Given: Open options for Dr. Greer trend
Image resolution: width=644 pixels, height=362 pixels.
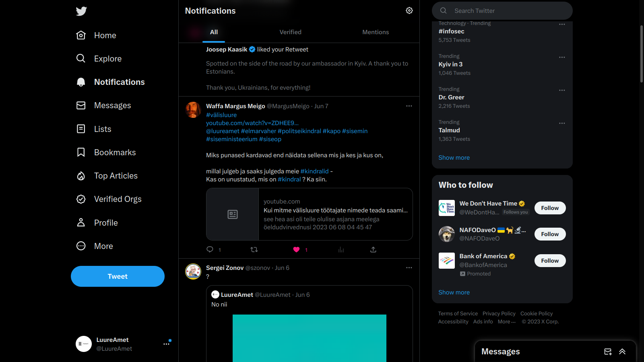Looking at the screenshot, I should click(562, 90).
